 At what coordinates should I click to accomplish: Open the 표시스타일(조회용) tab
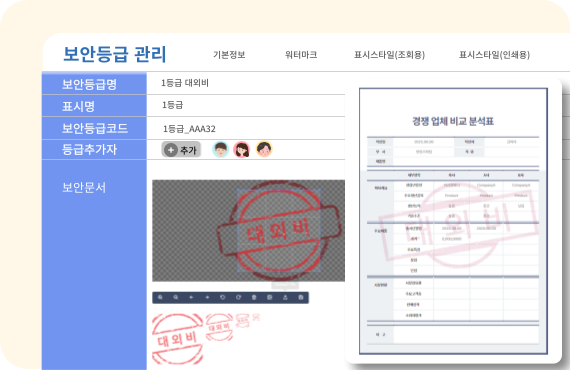389,55
